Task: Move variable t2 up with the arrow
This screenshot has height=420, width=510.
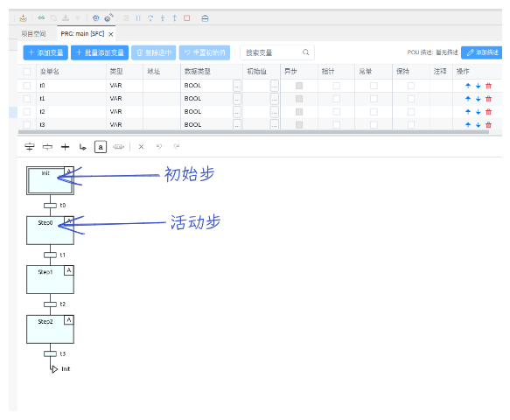Action: tap(468, 112)
